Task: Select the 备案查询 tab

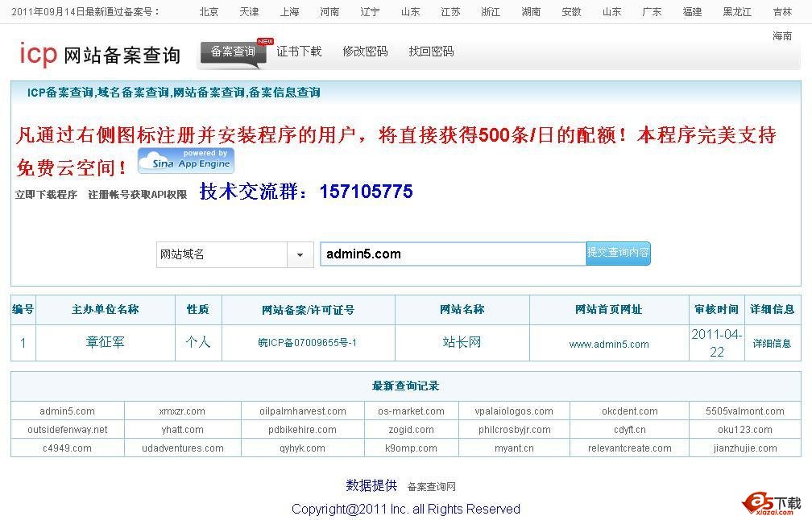Action: [x=233, y=52]
